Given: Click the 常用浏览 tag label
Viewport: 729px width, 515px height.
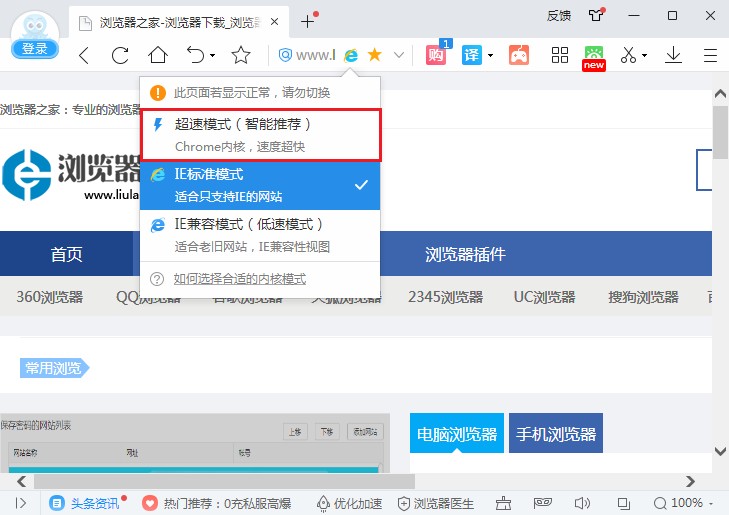Looking at the screenshot, I should point(54,368).
